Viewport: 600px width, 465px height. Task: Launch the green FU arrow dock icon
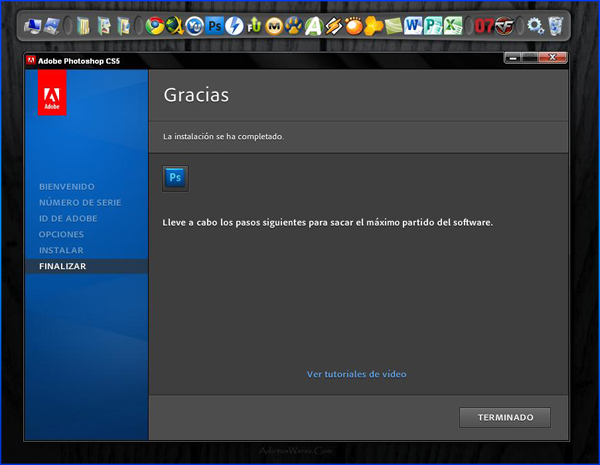pos(254,26)
